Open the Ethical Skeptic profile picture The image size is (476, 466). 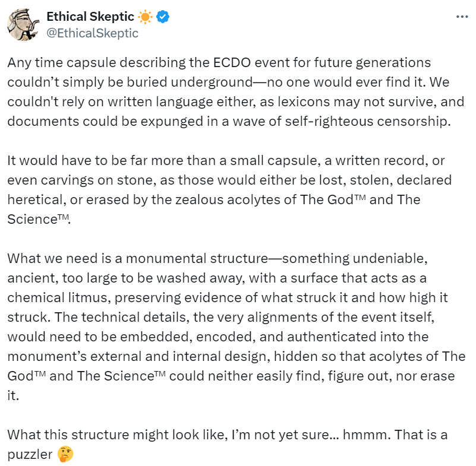coord(23,25)
